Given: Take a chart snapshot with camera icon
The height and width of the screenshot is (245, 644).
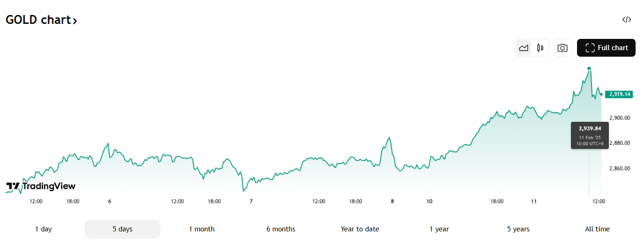Looking at the screenshot, I should click(x=563, y=48).
